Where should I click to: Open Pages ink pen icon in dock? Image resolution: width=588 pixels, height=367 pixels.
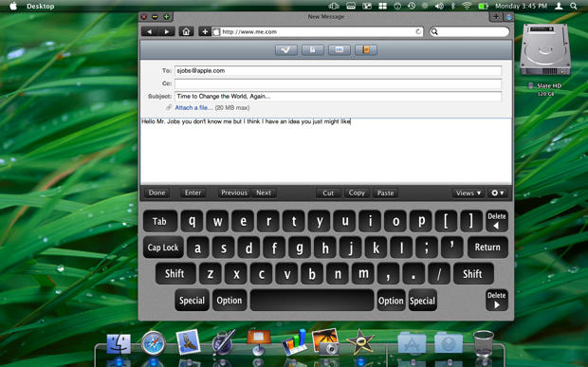coord(223,342)
